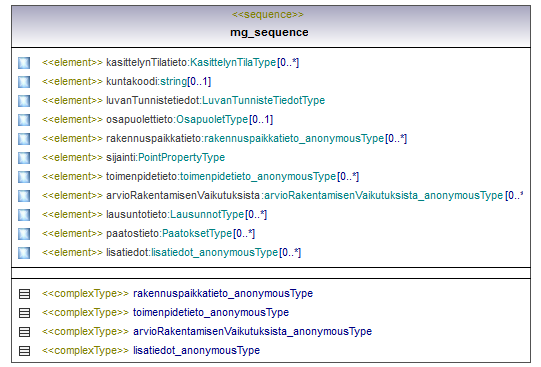Click the arvioRakentamisenVaikutuksista element name
This screenshot has height=367, width=541.
tap(183, 196)
